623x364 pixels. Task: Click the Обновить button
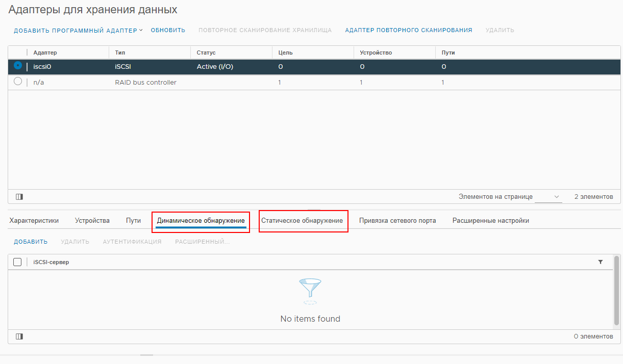168,30
